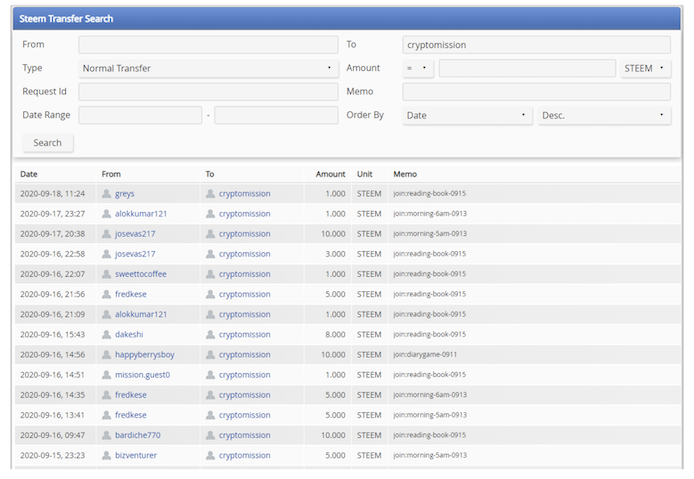Click the Search button

click(48, 143)
